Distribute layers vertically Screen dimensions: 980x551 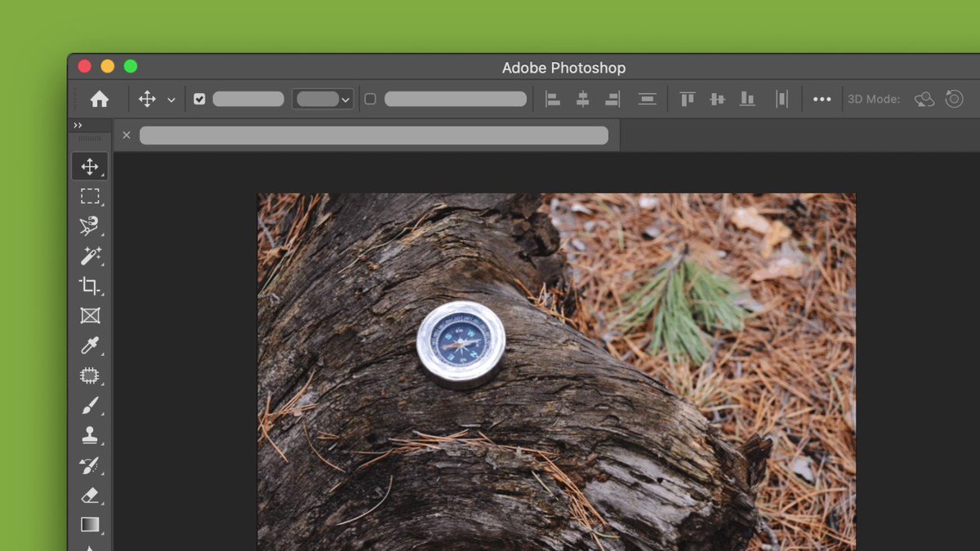648,99
